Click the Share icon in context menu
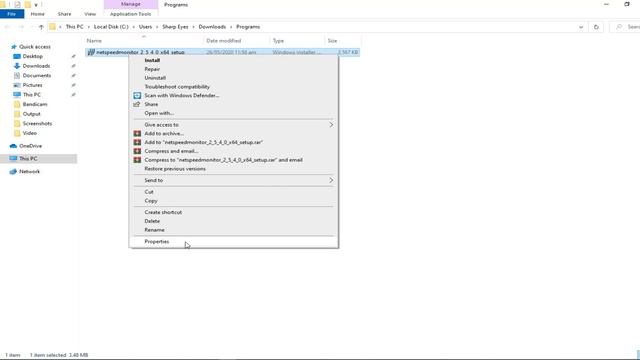 coord(137,104)
